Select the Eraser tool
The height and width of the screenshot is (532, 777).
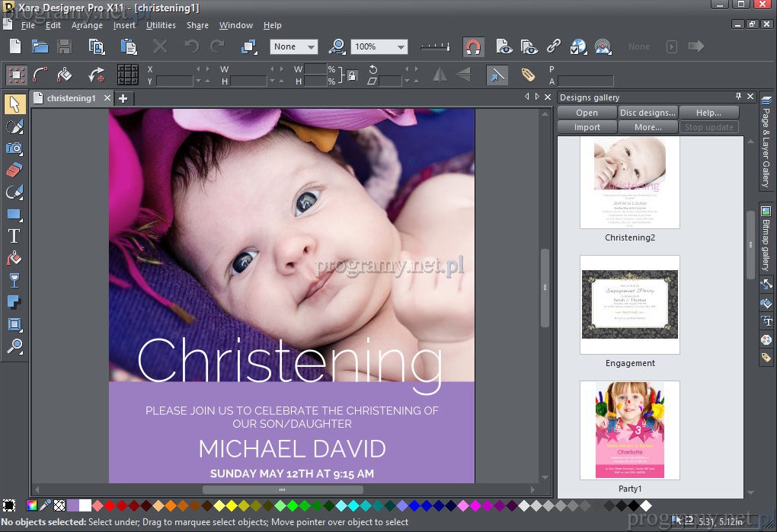coord(14,170)
